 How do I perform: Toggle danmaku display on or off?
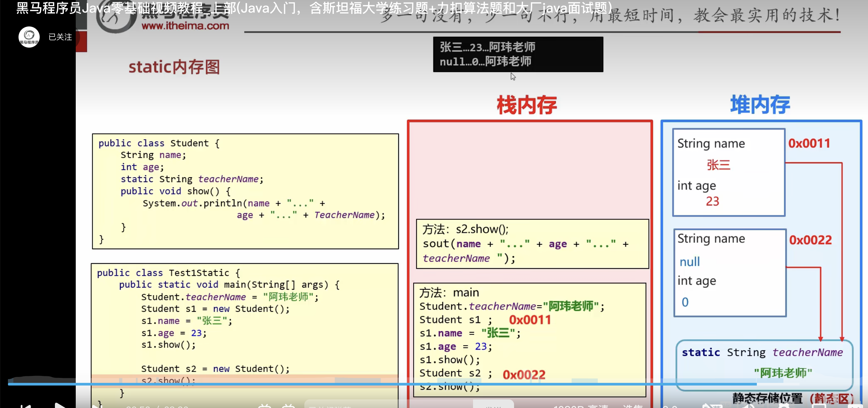point(265,406)
